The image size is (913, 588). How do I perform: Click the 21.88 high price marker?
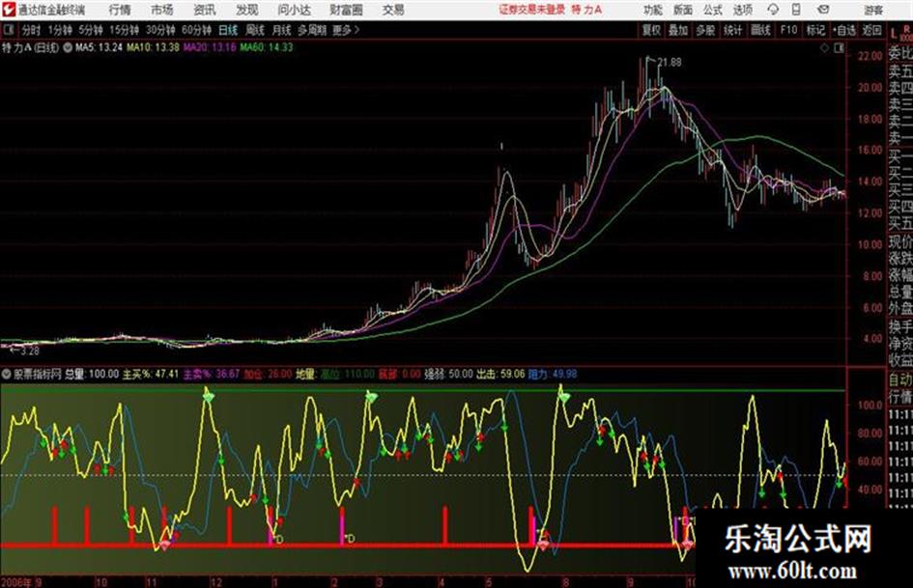click(x=670, y=63)
